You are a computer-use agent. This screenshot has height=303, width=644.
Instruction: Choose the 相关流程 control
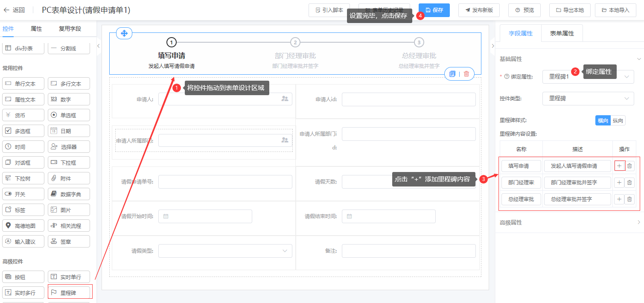(x=69, y=226)
